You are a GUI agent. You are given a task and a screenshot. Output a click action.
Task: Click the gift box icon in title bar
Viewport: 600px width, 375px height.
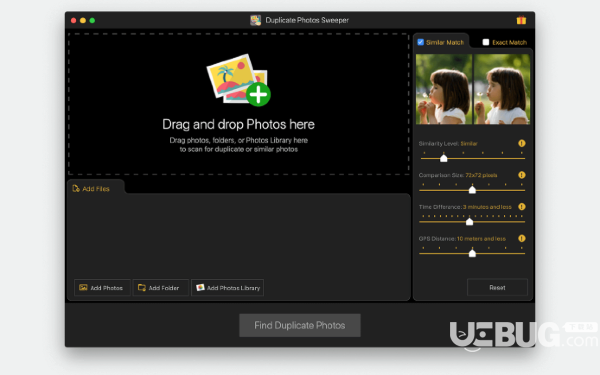coord(521,20)
